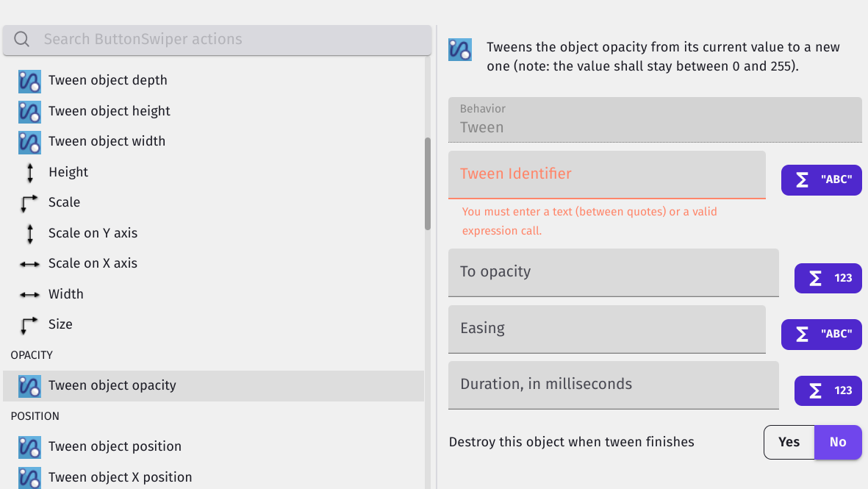Viewport: 868px width, 489px height.
Task: Select the Tween object opacity action
Action: pos(112,385)
